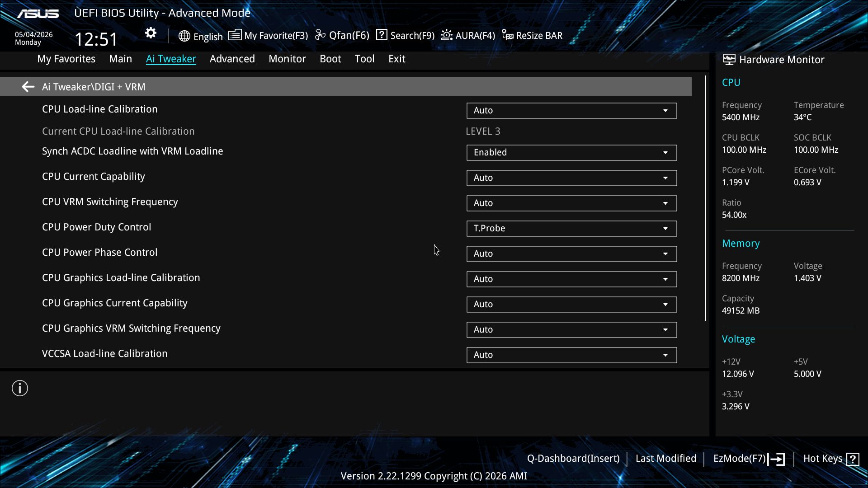Switch to Monitor tab
Screen dimensions: 868x488
click(x=287, y=59)
